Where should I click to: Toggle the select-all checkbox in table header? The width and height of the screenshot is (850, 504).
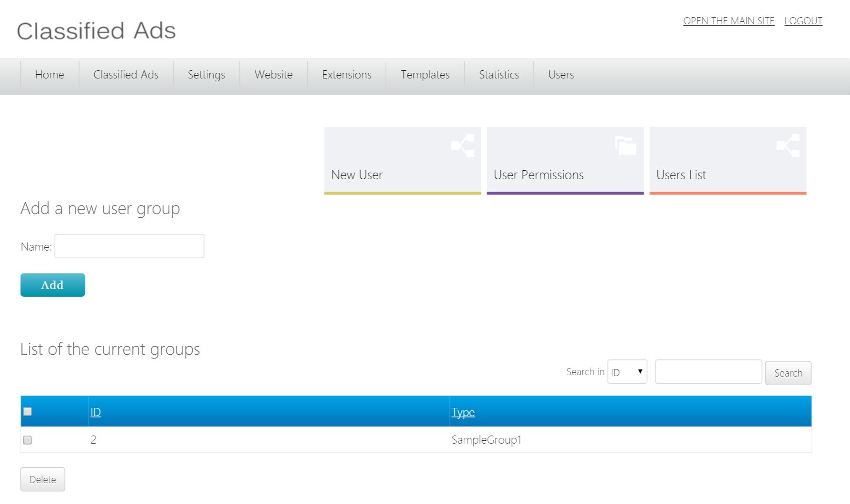click(28, 412)
